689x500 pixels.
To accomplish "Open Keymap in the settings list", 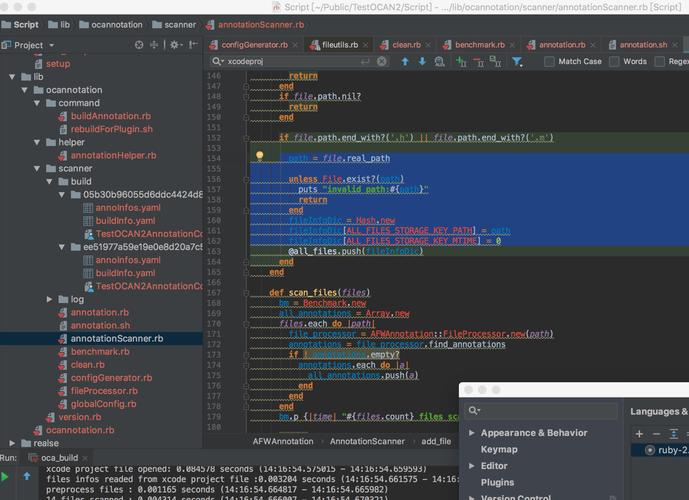I will pos(498,450).
